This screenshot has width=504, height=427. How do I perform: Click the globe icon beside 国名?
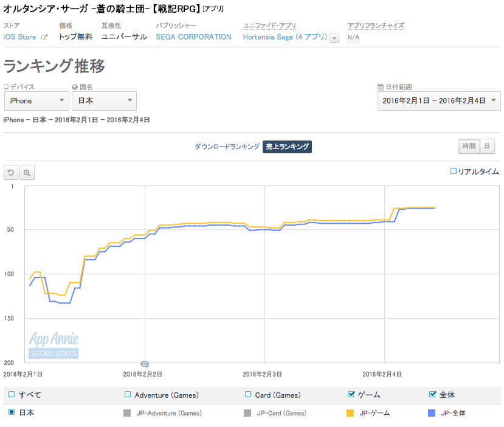tap(75, 87)
